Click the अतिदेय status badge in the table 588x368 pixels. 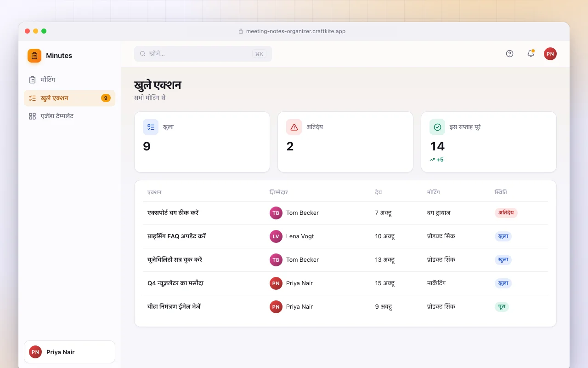click(x=506, y=213)
